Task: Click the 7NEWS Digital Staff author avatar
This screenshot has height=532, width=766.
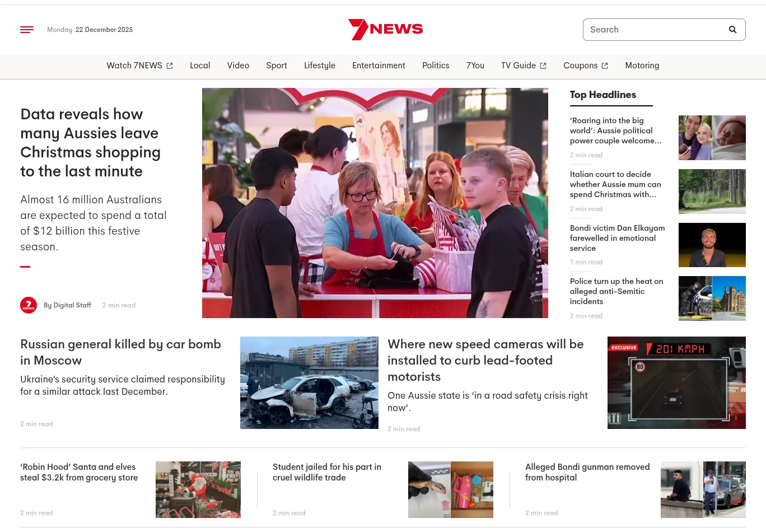Action: pos(29,305)
